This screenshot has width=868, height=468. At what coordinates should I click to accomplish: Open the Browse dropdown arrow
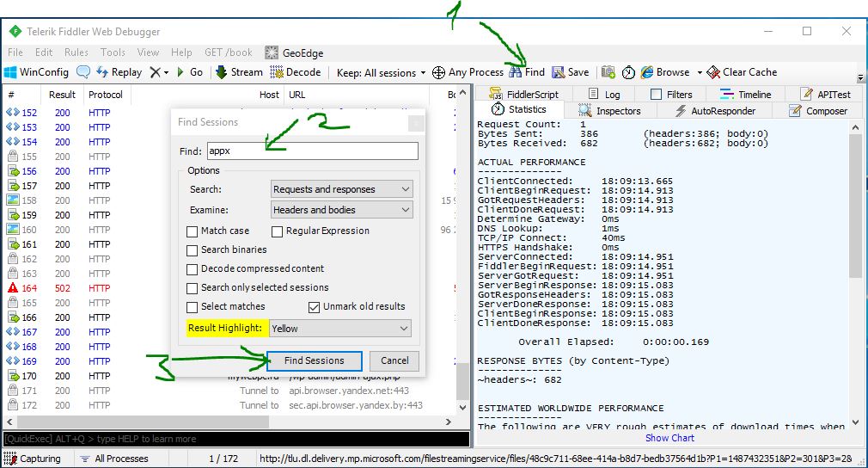[700, 72]
